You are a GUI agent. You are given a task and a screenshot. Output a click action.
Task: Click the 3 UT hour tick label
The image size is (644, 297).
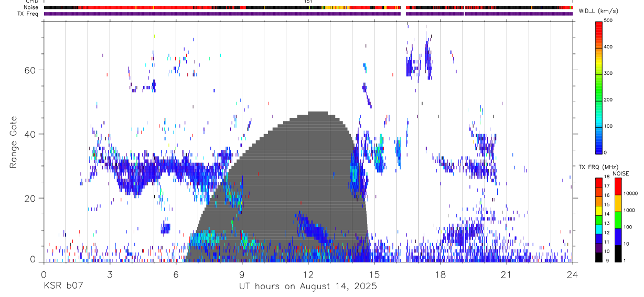(x=110, y=274)
